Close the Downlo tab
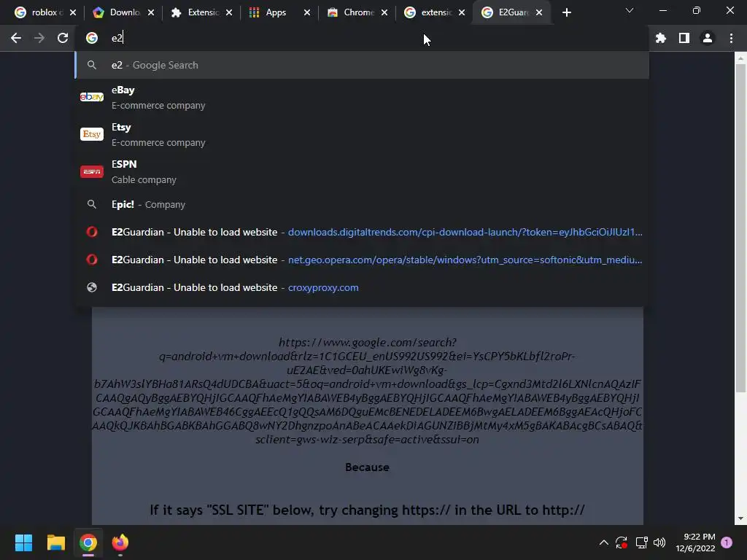 click(x=151, y=13)
